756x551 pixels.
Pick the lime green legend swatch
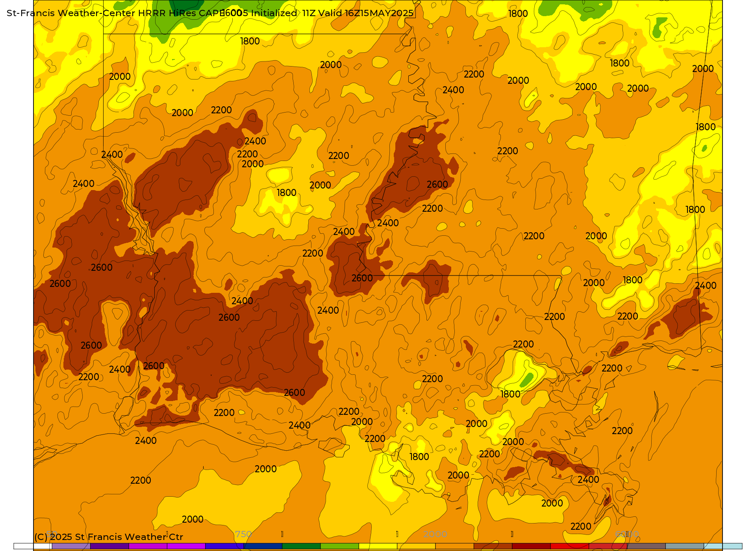339,546
